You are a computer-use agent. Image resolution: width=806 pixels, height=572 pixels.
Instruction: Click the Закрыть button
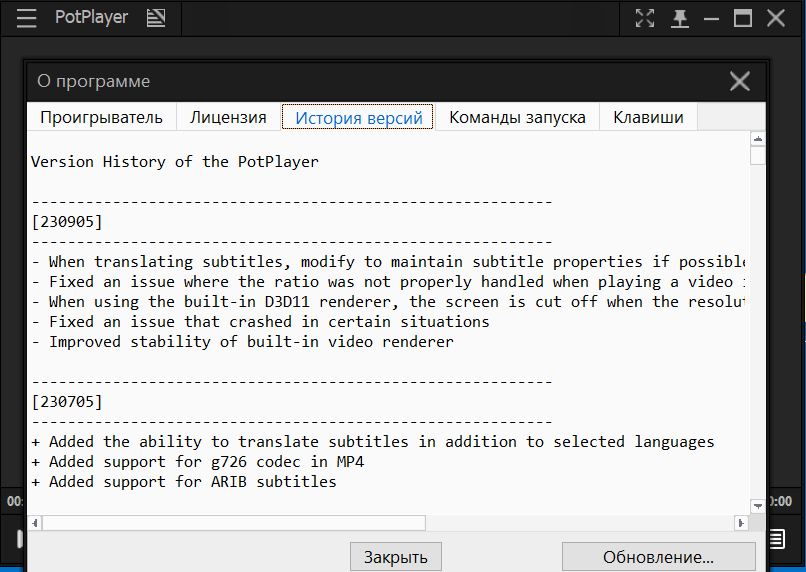coord(396,557)
